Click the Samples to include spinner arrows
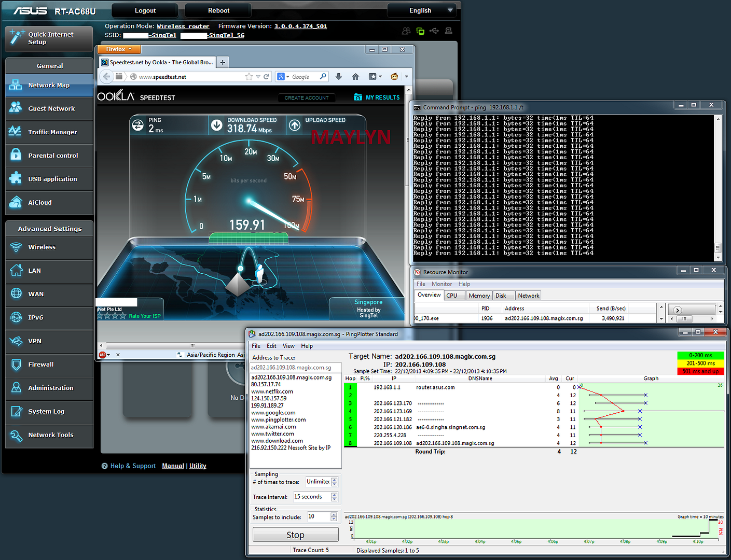 coord(333,516)
